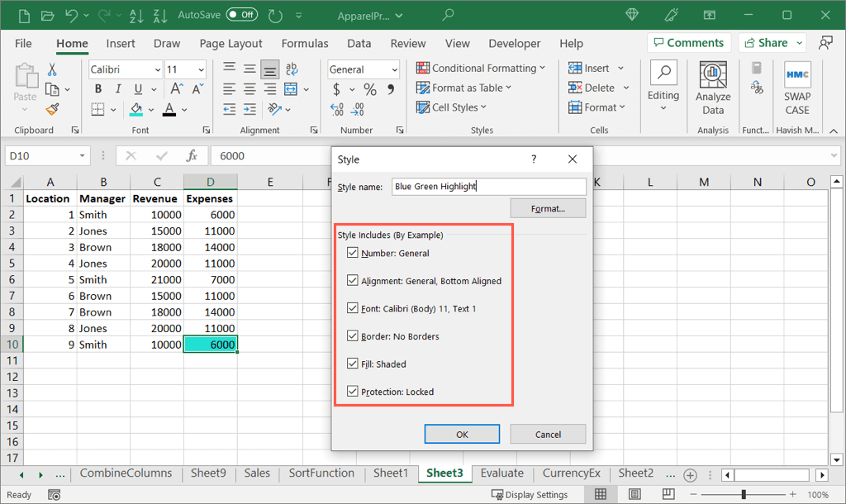Viewport: 846px width, 504px height.
Task: Click the Percent Style icon
Action: click(x=370, y=89)
